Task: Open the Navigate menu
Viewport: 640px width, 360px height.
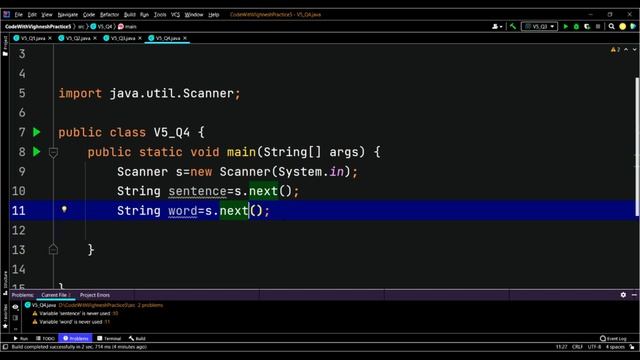Action: 68,14
